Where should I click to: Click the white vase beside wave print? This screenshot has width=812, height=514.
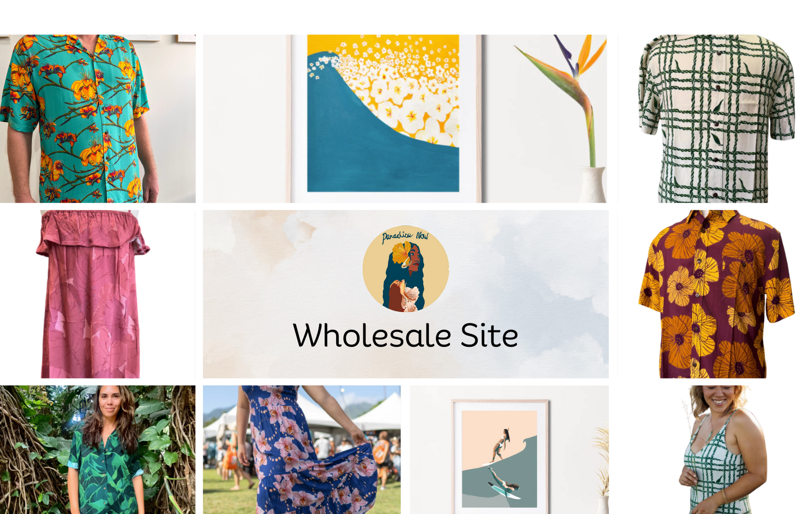coord(593,185)
